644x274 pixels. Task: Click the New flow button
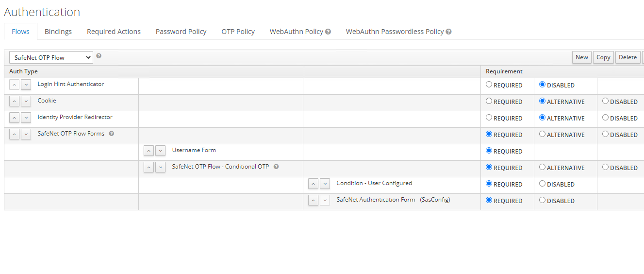(x=581, y=57)
